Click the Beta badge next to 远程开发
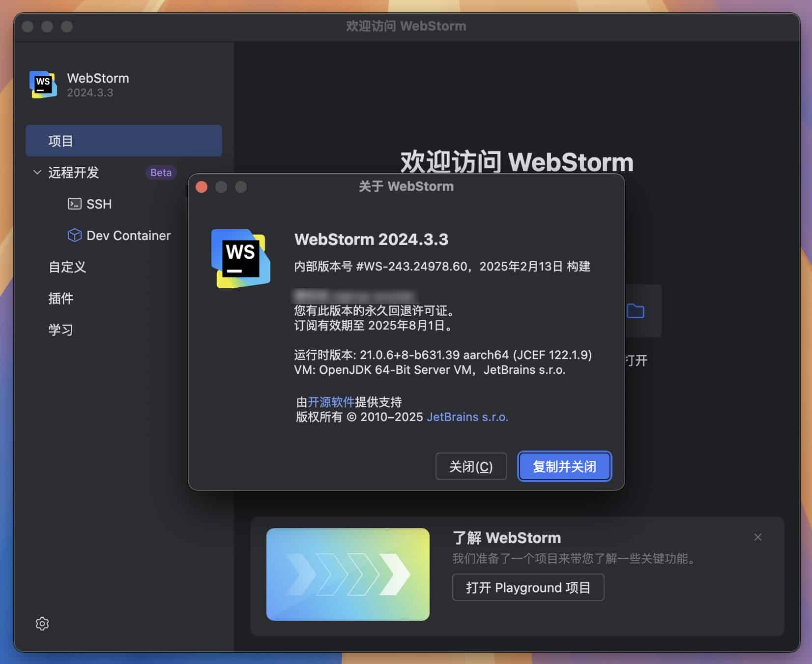This screenshot has width=812, height=664. 160,173
